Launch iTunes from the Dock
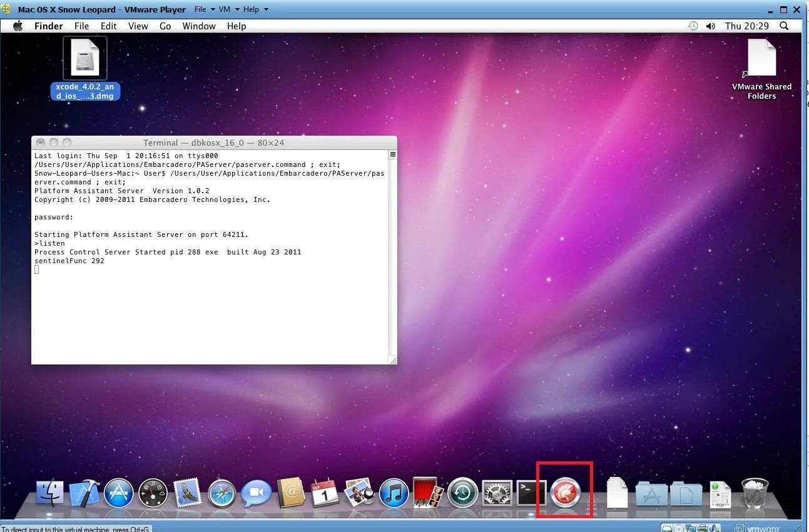 (x=394, y=493)
